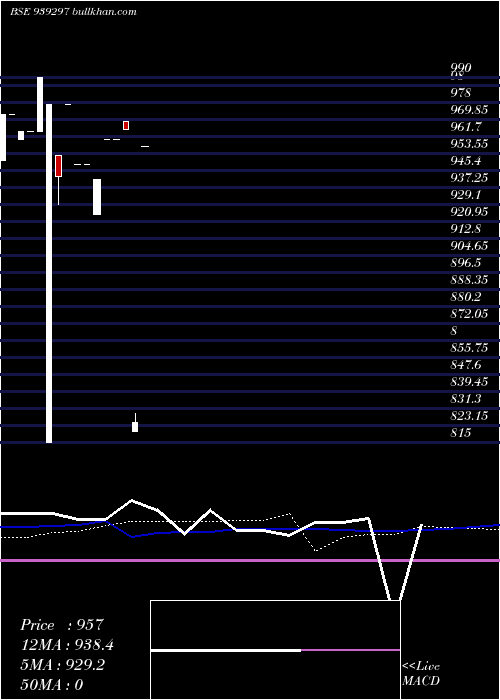Screen dimensions: 500x700
Task: Click the 888.35 price axis label
Action: [x=469, y=279]
